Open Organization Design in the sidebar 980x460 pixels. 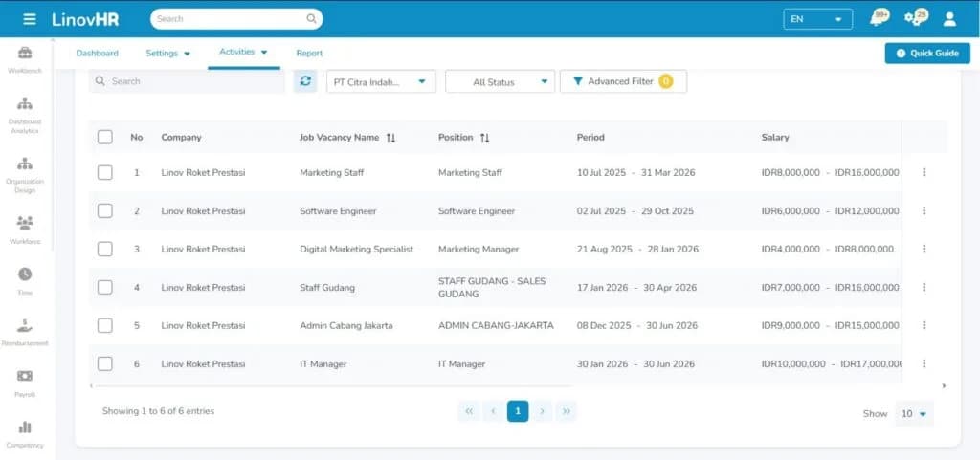[25, 175]
